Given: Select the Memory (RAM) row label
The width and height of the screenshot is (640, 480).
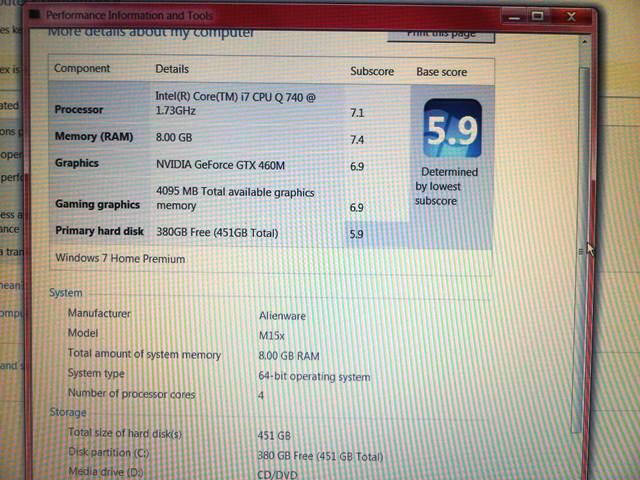Looking at the screenshot, I should (94, 136).
